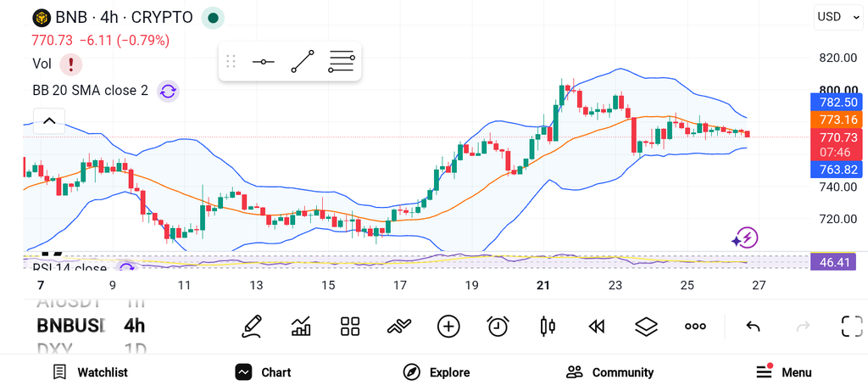Screen dimensions: 868x391
Task: Redo action with the forward arrow
Action: 803,327
